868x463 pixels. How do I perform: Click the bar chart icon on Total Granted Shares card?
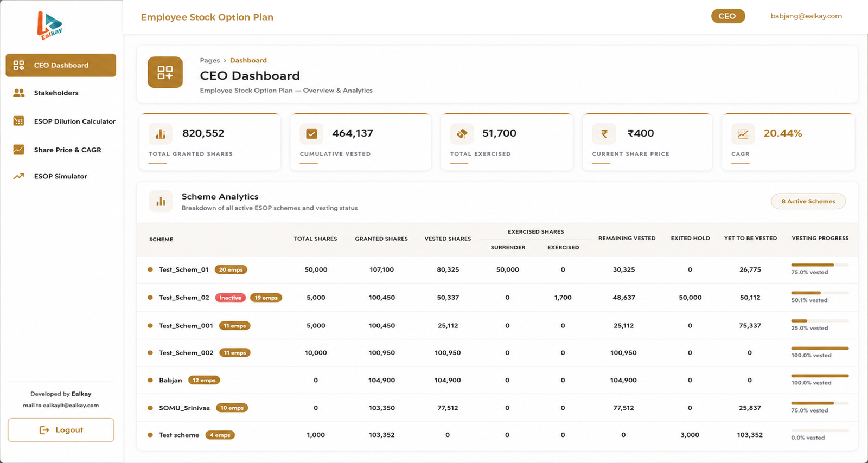(x=161, y=133)
